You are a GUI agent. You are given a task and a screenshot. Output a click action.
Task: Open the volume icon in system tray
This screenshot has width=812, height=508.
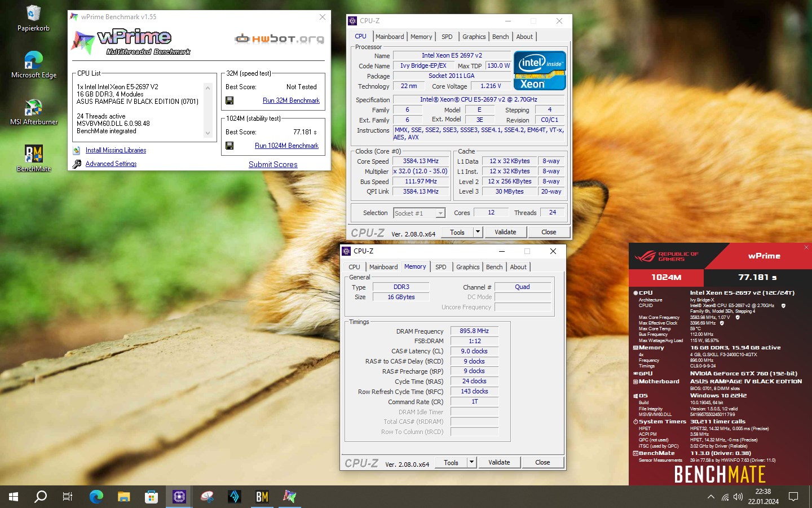pyautogui.click(x=738, y=497)
